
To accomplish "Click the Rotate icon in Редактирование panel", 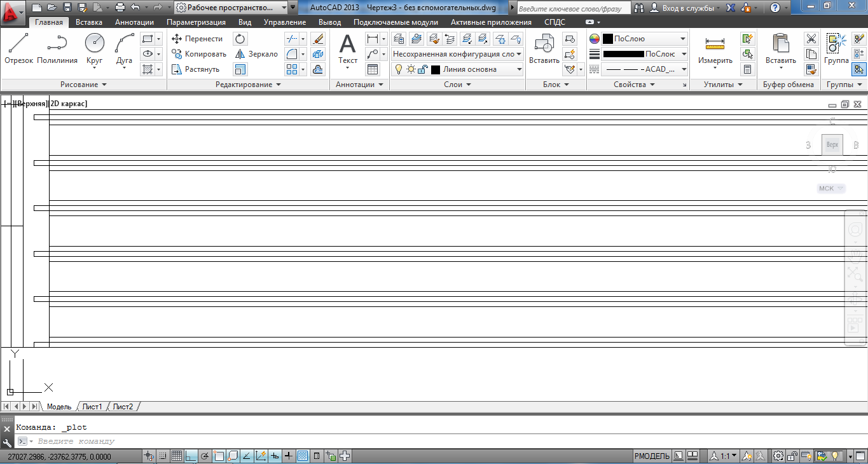I will pyautogui.click(x=240, y=39).
